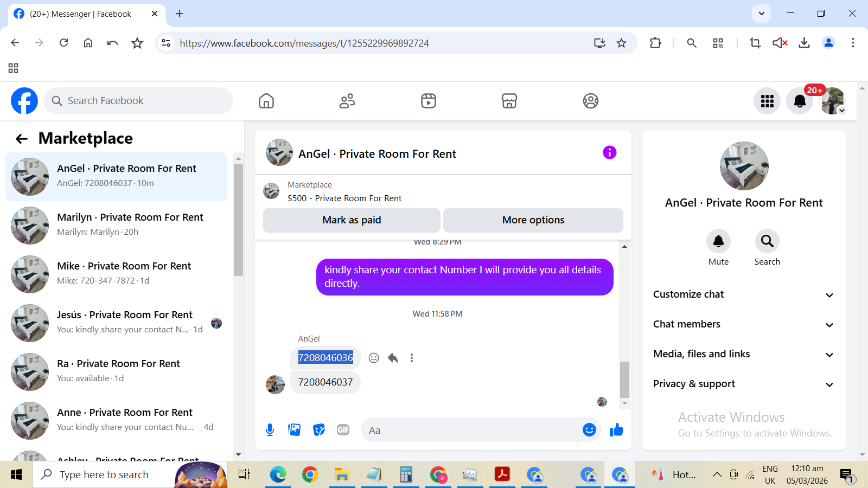This screenshot has height=488, width=868.
Task: Expand the Chat members section
Action: [x=744, y=324]
